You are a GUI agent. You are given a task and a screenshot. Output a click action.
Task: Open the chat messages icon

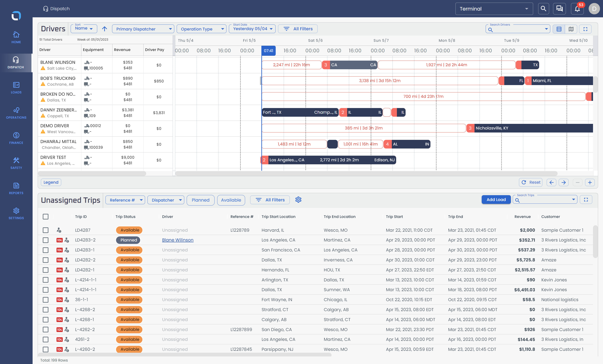point(559,9)
